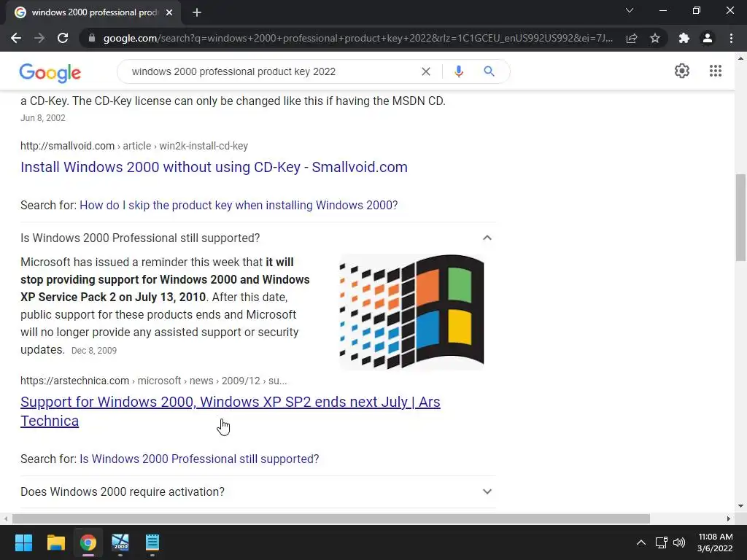
Task: Click the scroll up arrow
Action: [740, 58]
